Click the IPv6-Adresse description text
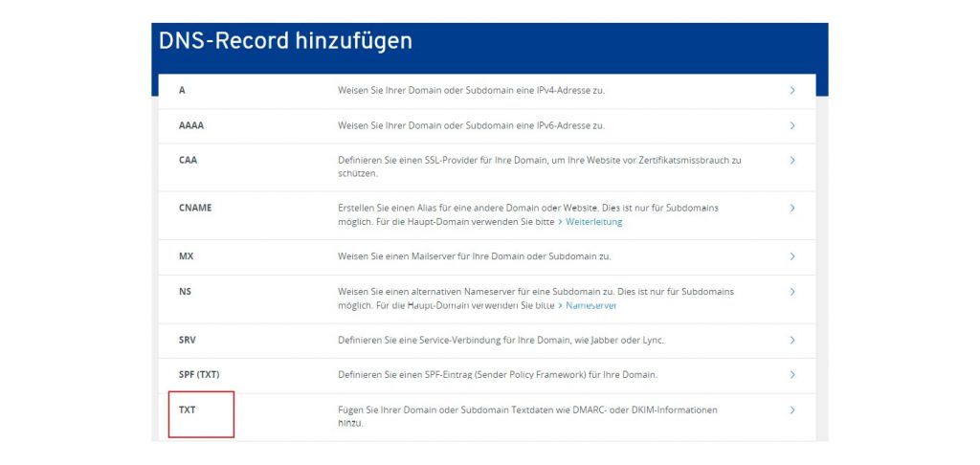Image resolution: width=980 pixels, height=465 pixels. tap(471, 125)
